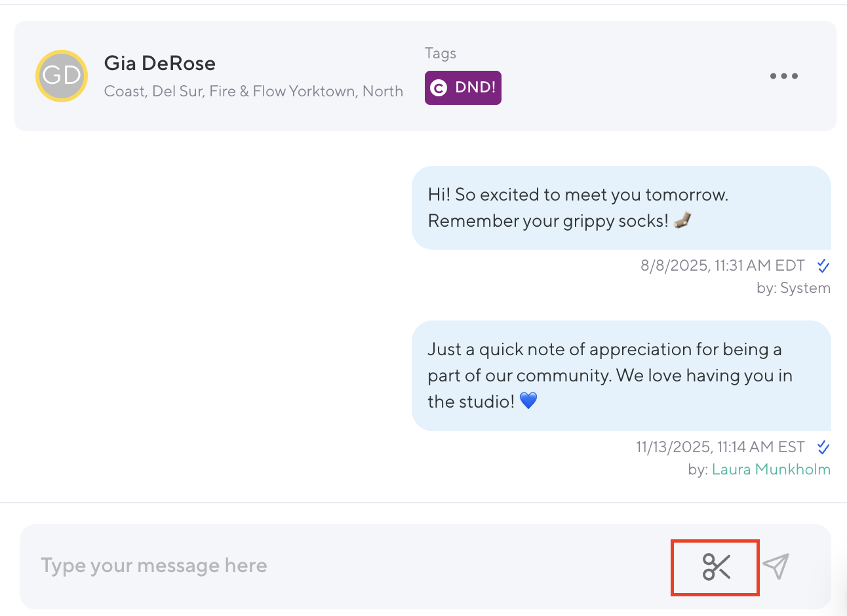
Task: Select the 'grippy socks' message bubble
Action: pyautogui.click(x=621, y=208)
